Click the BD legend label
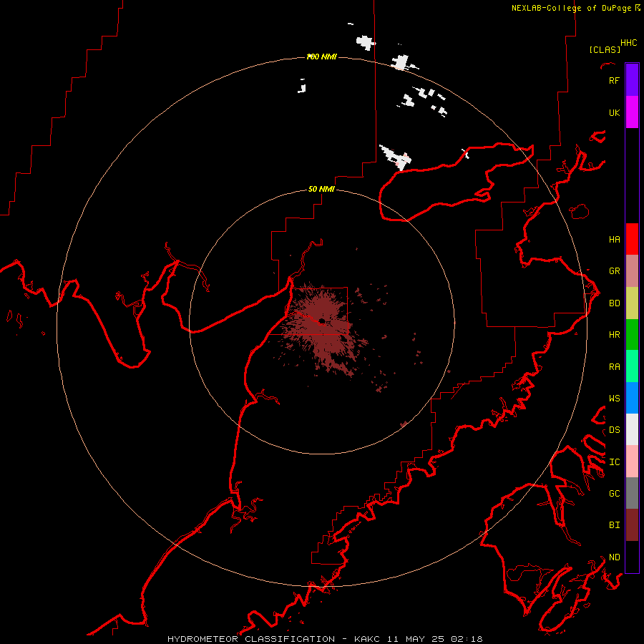This screenshot has width=644, height=644. pos(615,303)
